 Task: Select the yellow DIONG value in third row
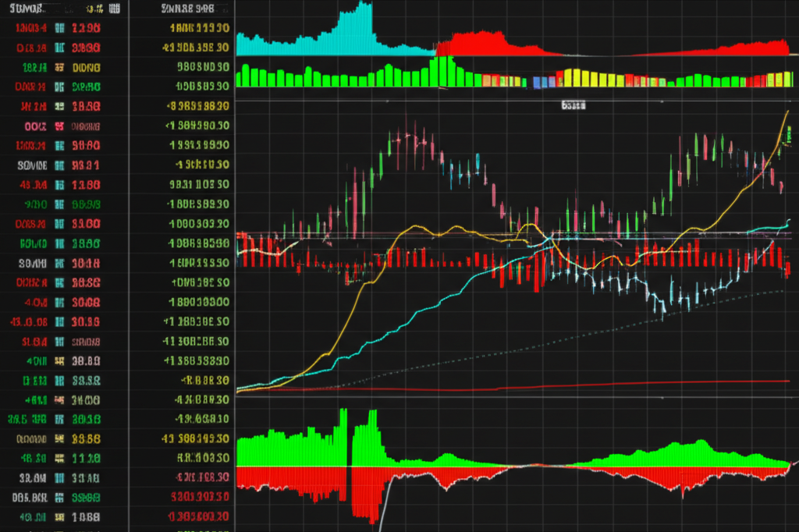click(x=86, y=68)
